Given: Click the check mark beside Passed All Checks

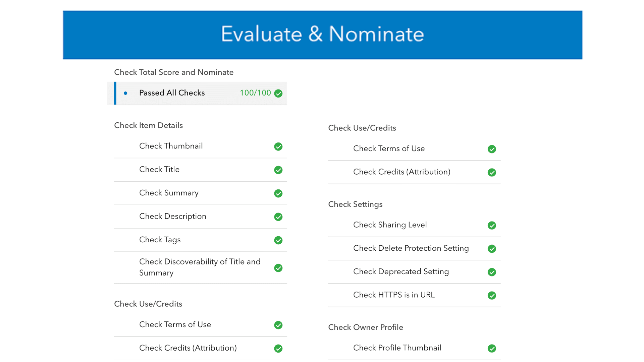Looking at the screenshot, I should [278, 93].
